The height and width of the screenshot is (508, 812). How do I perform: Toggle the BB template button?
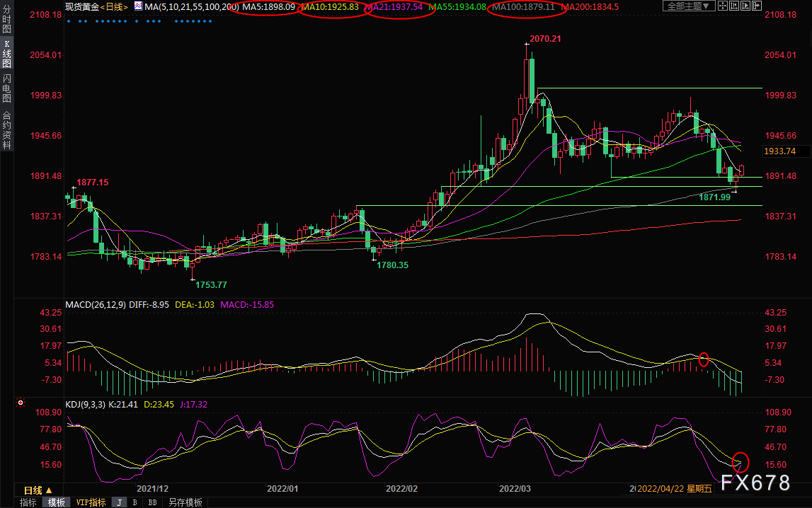tap(152, 502)
